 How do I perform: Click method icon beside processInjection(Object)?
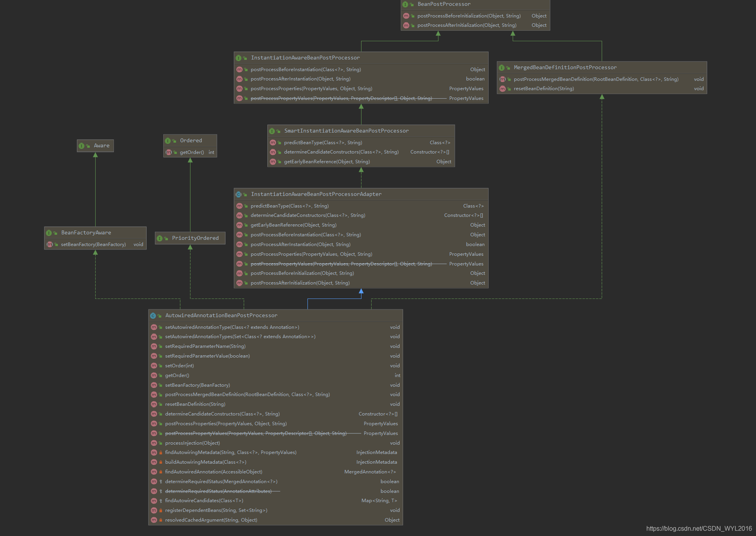[x=154, y=443]
